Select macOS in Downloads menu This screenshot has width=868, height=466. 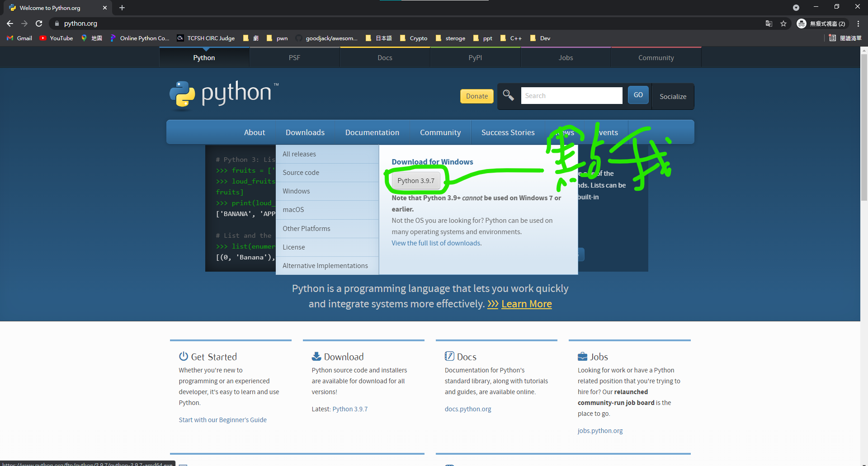coord(327,210)
